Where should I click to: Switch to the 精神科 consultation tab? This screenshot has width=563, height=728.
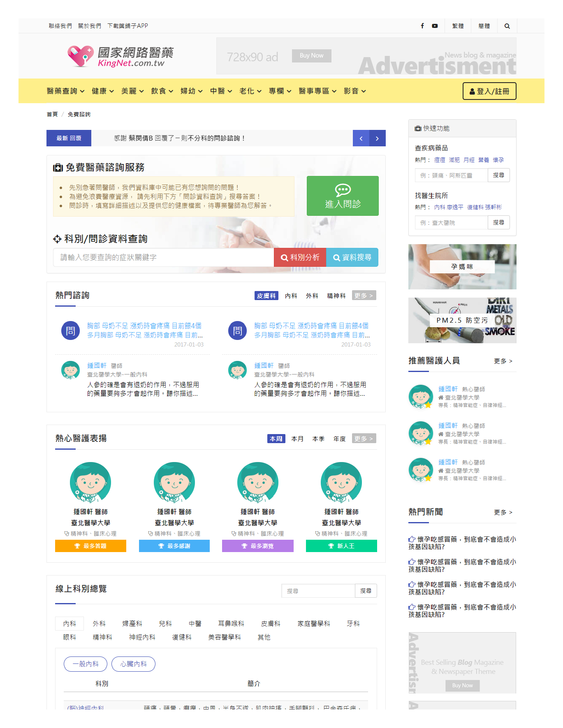tap(336, 296)
